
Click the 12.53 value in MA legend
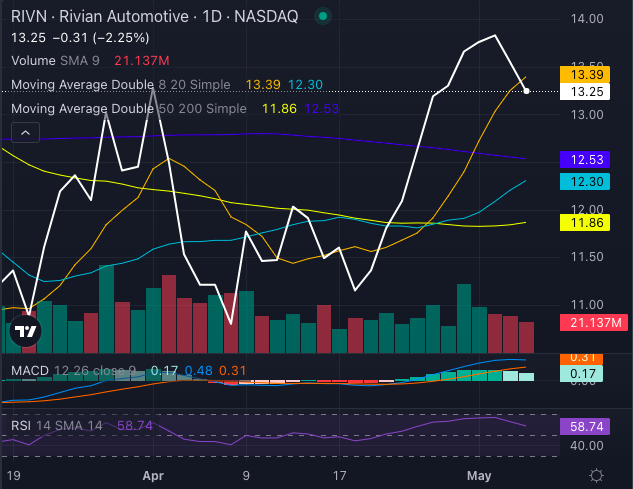[322, 109]
